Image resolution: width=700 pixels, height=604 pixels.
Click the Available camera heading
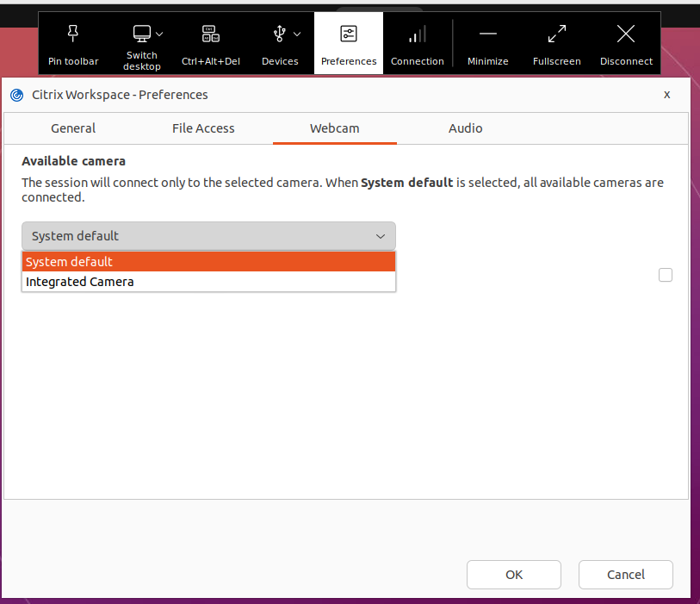pyautogui.click(x=74, y=161)
